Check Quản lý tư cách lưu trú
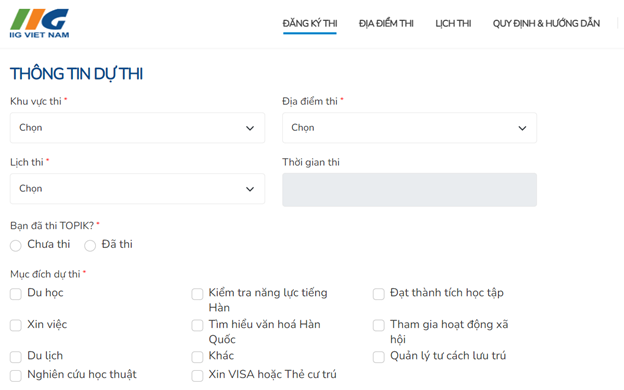624x390 pixels. pos(379,357)
